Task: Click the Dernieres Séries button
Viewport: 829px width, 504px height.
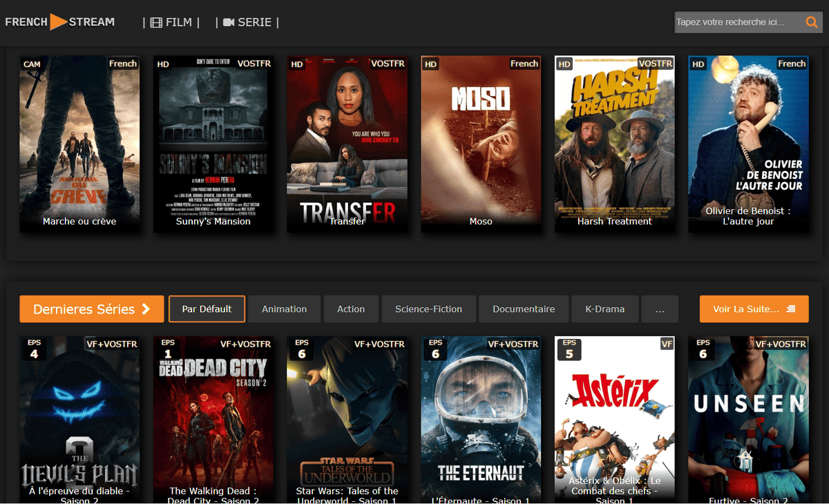Action: 92,309
